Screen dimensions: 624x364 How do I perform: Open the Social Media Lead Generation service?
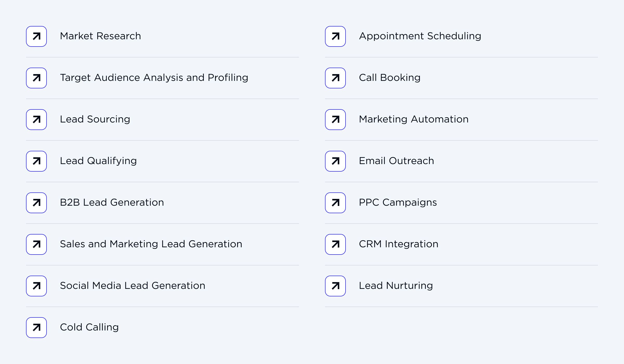click(x=133, y=285)
